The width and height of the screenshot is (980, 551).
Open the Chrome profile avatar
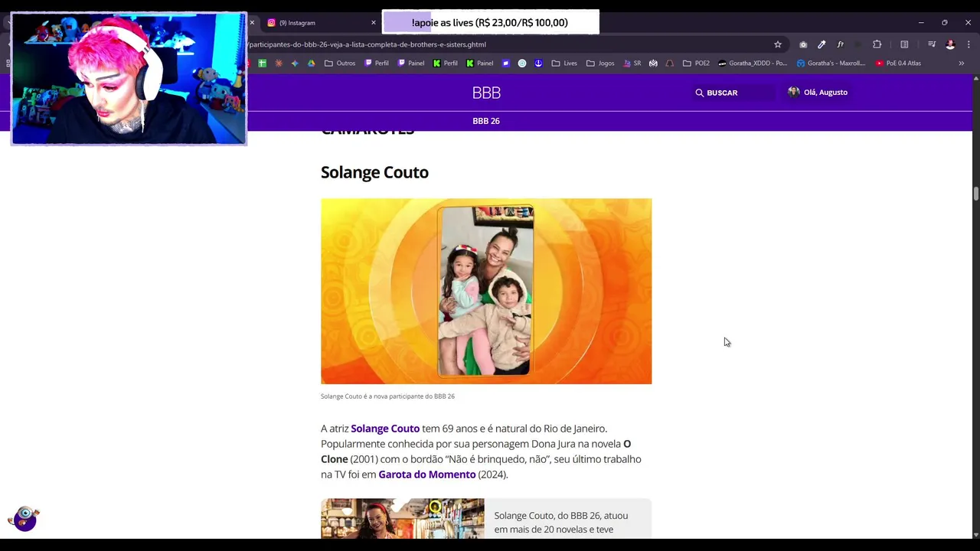(950, 44)
